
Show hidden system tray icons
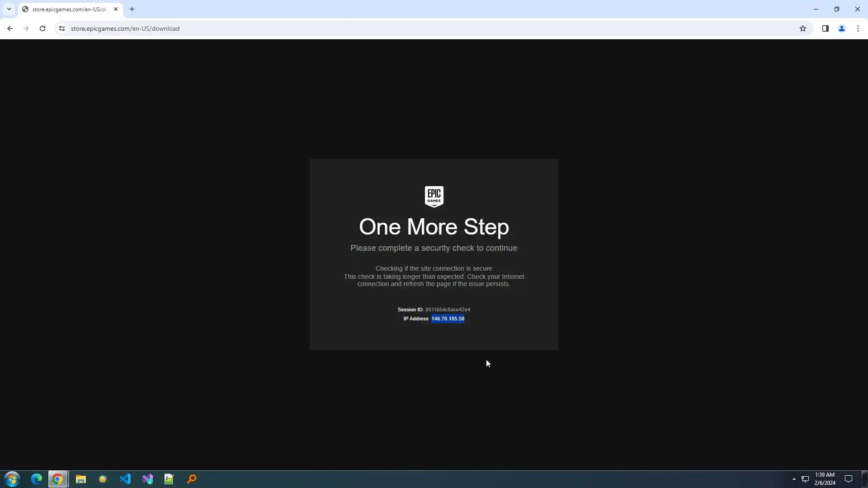[794, 479]
